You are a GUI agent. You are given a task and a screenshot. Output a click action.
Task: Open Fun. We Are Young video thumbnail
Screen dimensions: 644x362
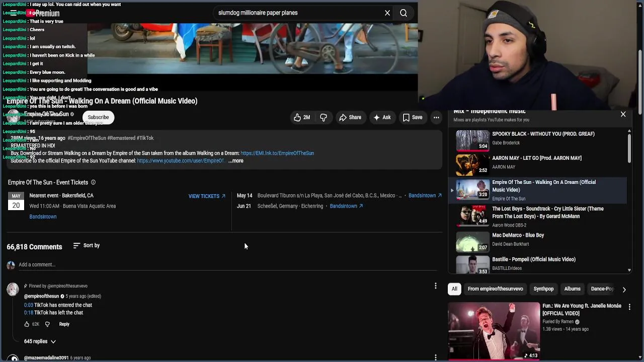(494, 331)
